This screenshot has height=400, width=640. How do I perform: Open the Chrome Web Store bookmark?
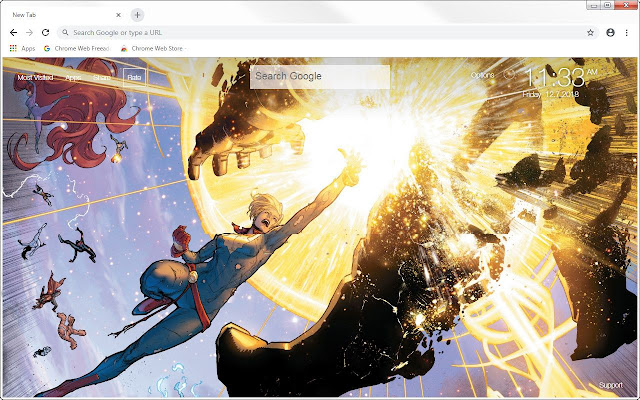point(153,49)
